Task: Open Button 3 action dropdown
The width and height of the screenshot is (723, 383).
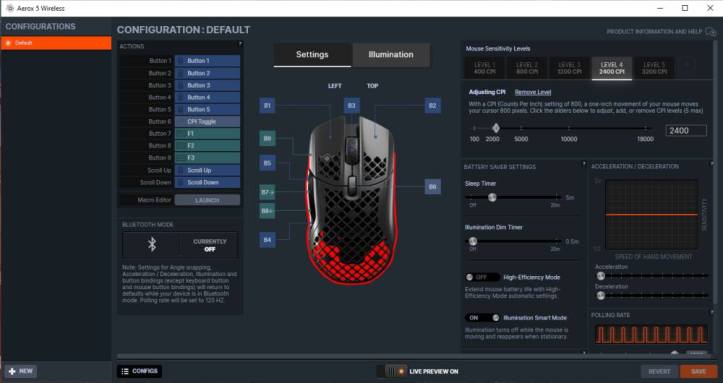Action: pos(207,85)
